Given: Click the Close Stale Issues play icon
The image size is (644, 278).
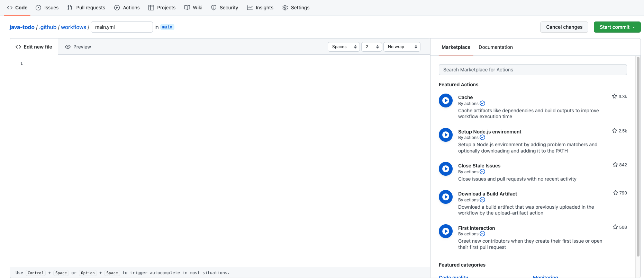Looking at the screenshot, I should (x=446, y=169).
